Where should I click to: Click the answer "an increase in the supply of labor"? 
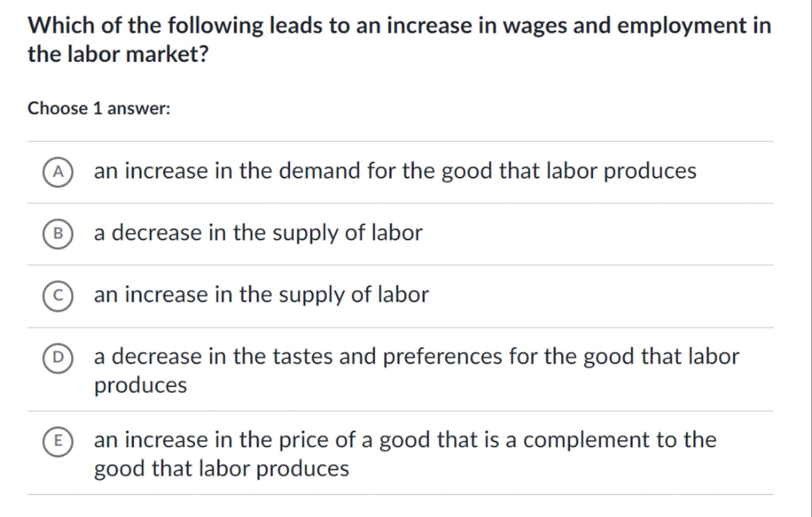click(x=261, y=295)
